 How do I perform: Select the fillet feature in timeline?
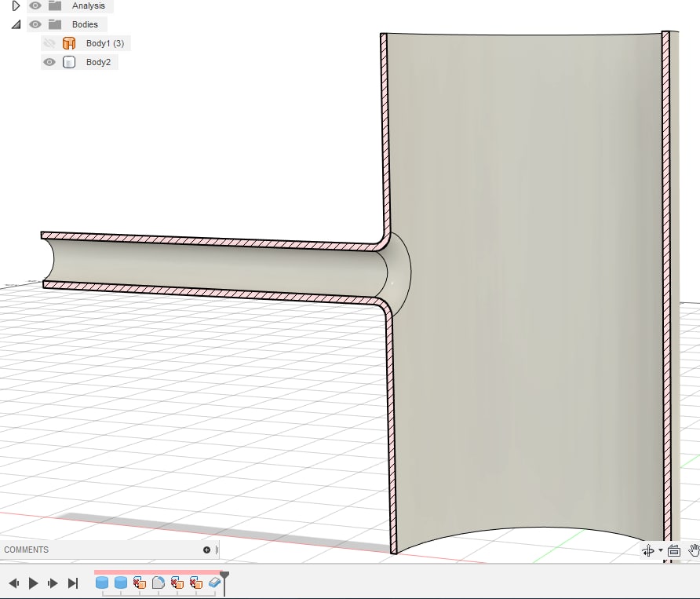pos(159,583)
